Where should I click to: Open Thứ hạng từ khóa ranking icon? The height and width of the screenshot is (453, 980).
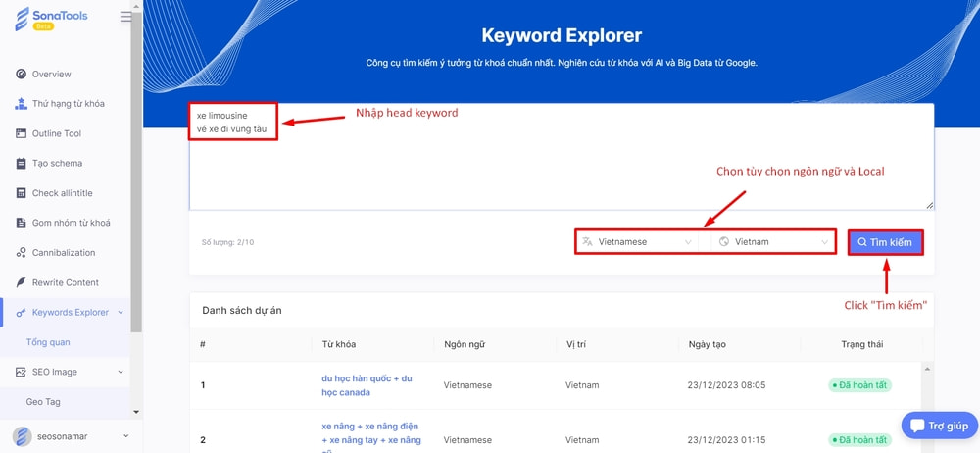[x=22, y=104]
